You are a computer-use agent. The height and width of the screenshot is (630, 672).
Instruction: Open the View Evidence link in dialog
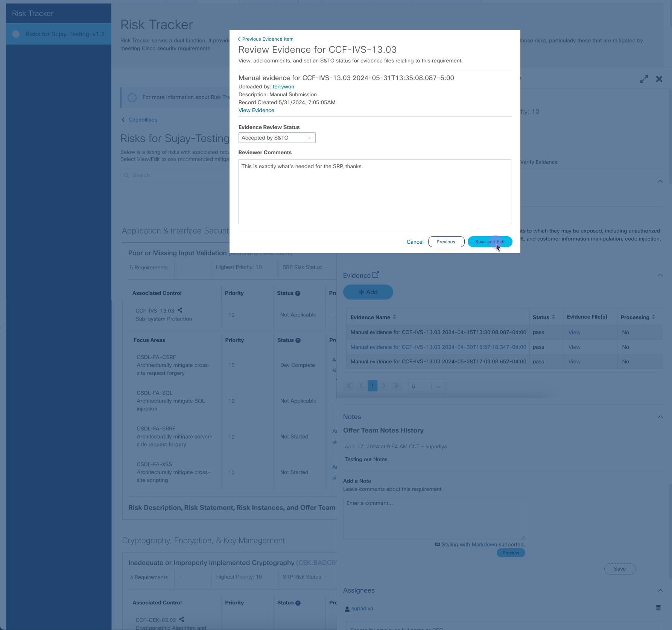(x=256, y=110)
